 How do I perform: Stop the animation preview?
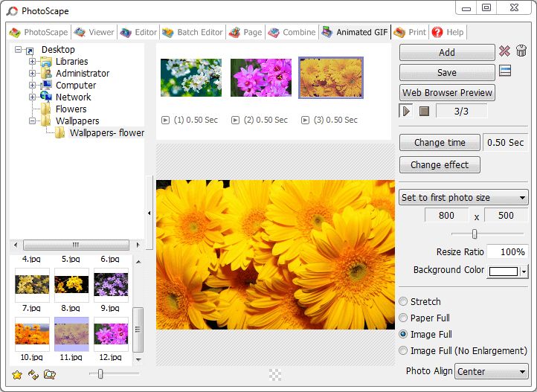point(424,111)
